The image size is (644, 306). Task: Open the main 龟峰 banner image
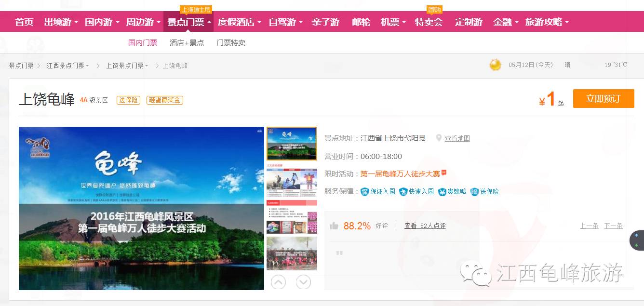[x=141, y=208]
